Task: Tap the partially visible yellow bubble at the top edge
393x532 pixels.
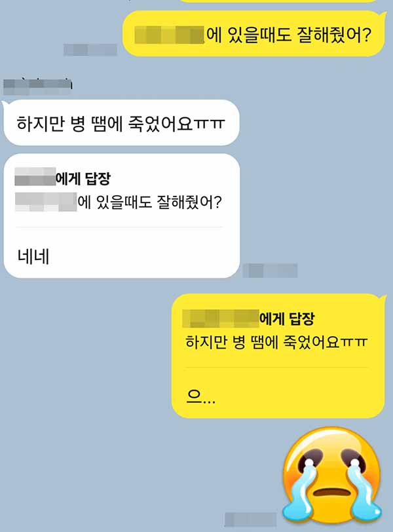Action: click(x=277, y=1)
